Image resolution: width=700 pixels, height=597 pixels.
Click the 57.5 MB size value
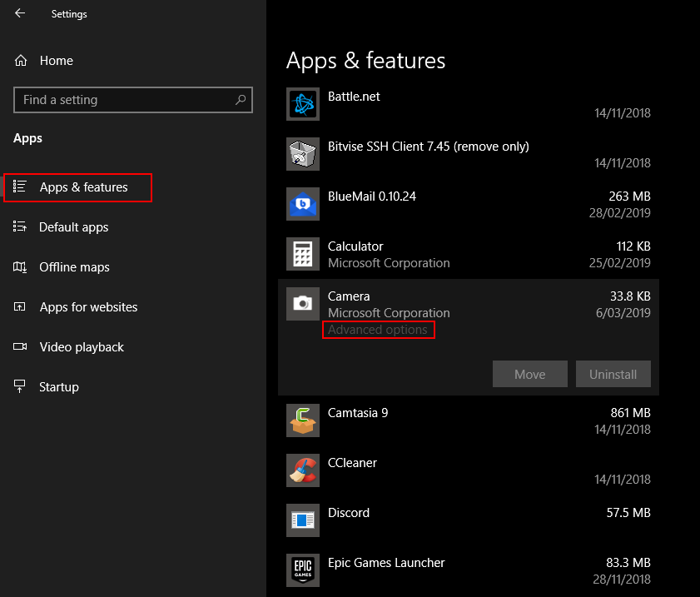tap(628, 513)
